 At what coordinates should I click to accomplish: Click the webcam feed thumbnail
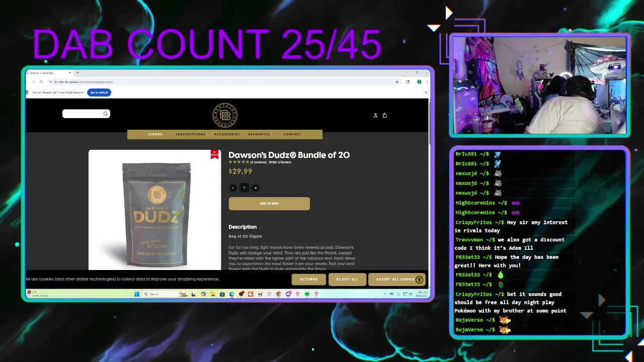539,85
